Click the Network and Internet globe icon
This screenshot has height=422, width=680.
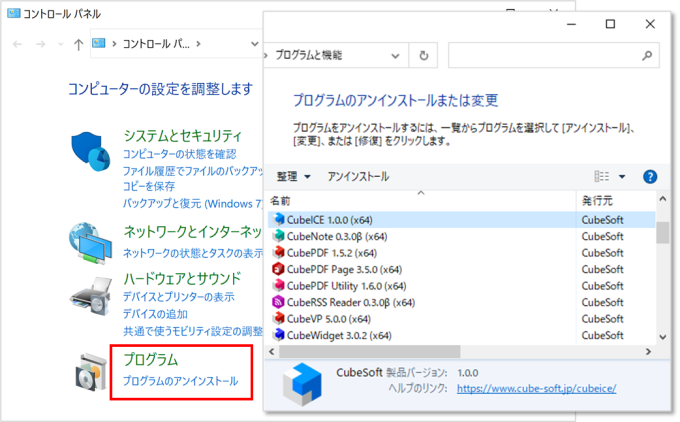[90, 243]
